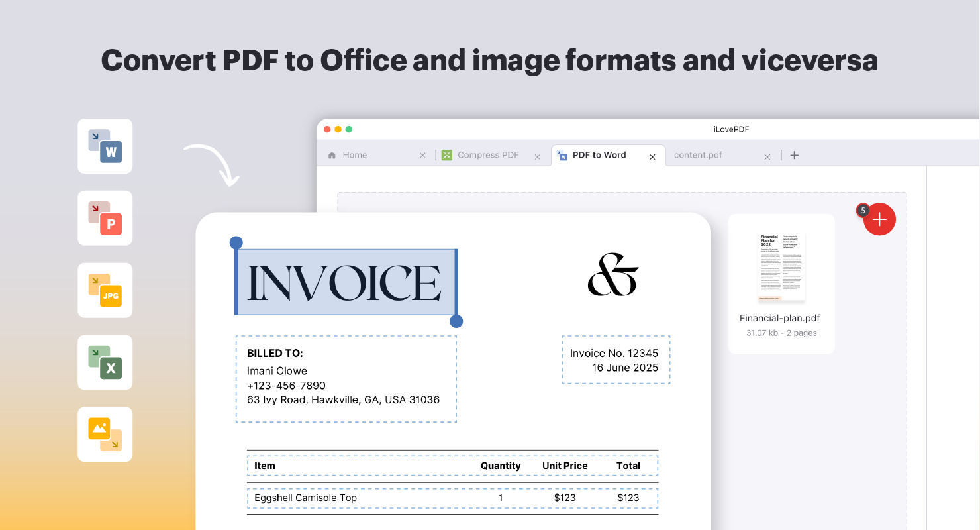Click the iLovePDF window title

click(x=731, y=129)
